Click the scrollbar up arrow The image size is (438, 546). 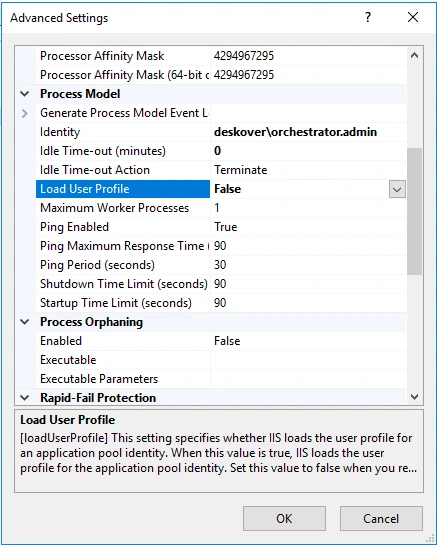[414, 55]
